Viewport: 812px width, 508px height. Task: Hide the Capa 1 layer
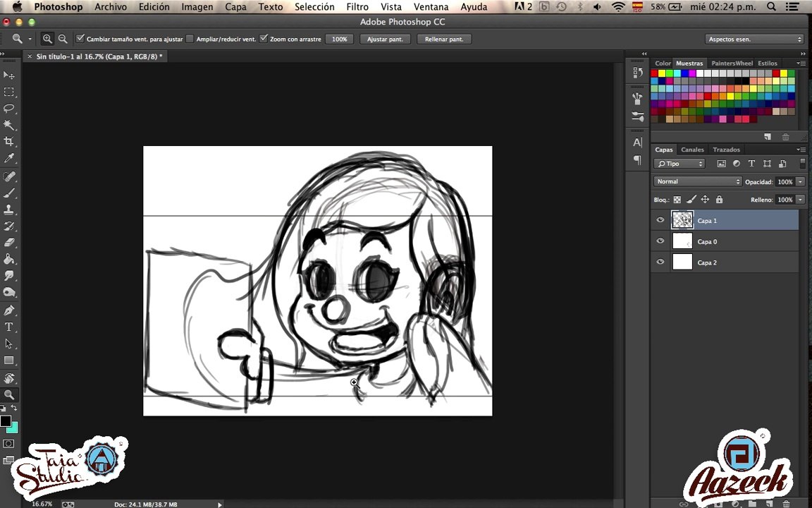point(660,220)
